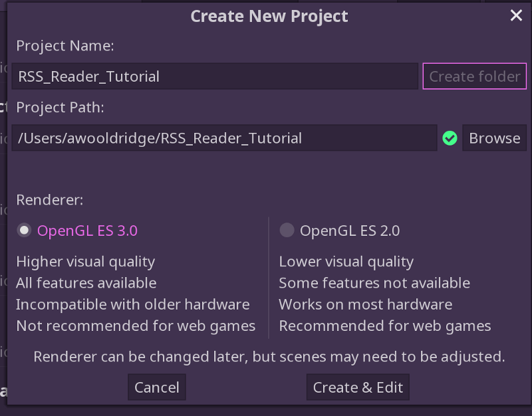This screenshot has height=416, width=532.
Task: Click the green valid-path checkmark icon
Action: tap(450, 138)
